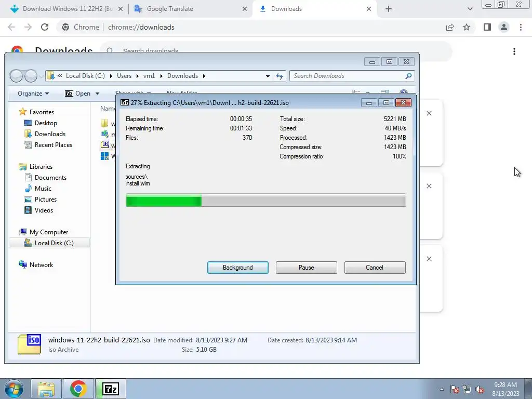The height and width of the screenshot is (399, 532).
Task: Open Explorer recent pages dropdown
Action: click(41, 76)
